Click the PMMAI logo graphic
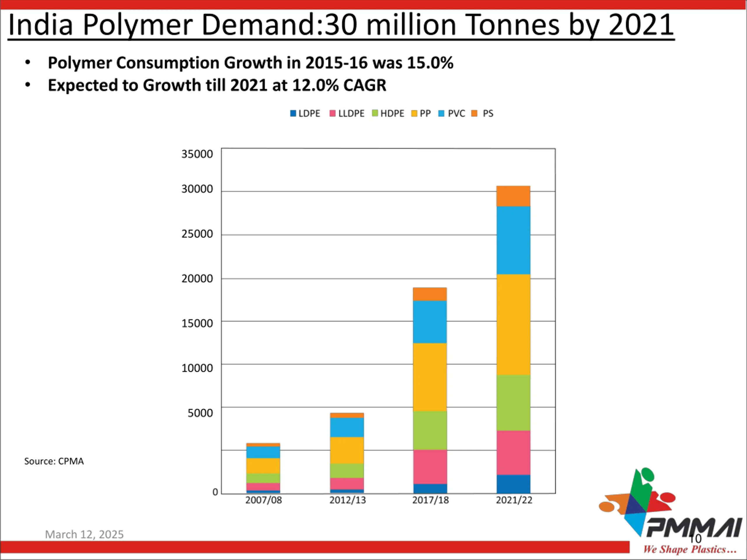747x560 pixels. pyautogui.click(x=670, y=503)
